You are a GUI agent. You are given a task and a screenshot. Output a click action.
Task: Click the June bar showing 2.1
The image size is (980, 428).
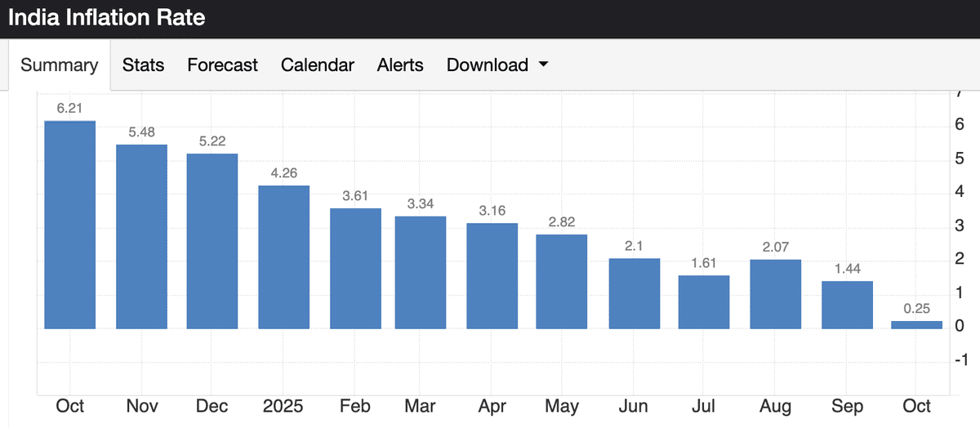[x=634, y=294]
